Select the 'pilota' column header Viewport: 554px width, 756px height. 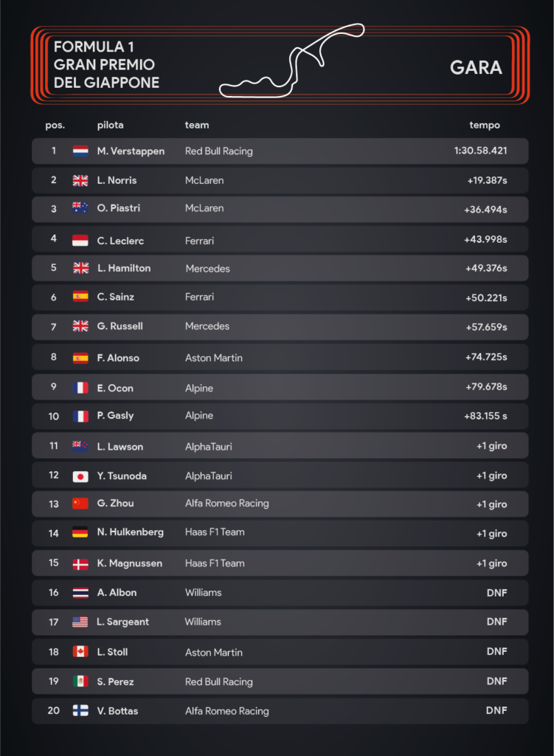coord(111,126)
